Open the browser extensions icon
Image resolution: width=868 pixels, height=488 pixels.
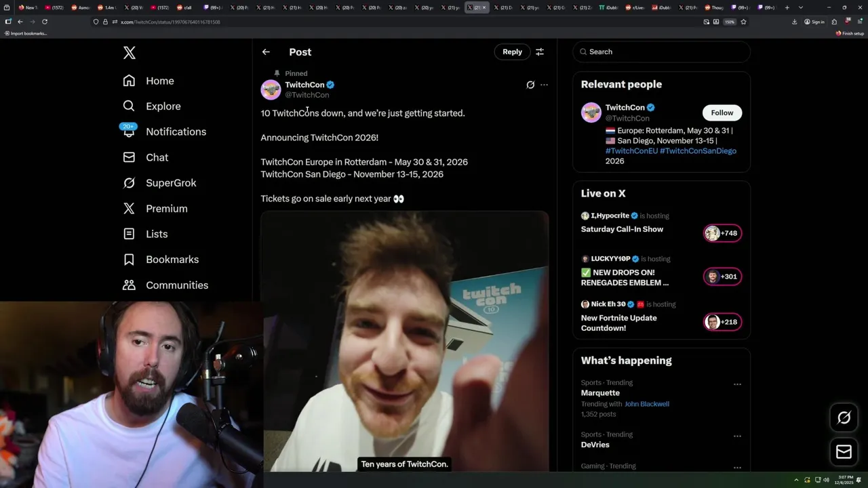tap(834, 22)
